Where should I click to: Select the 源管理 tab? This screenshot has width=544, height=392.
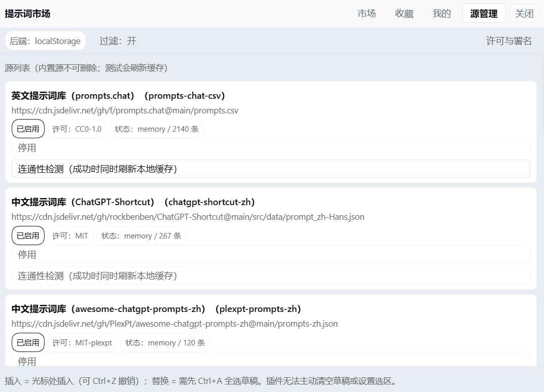484,14
